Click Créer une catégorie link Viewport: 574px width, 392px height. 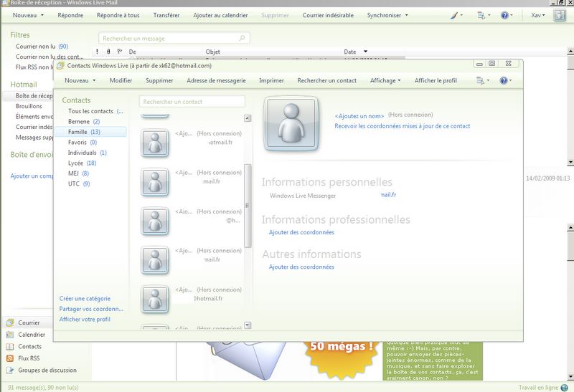(x=85, y=299)
